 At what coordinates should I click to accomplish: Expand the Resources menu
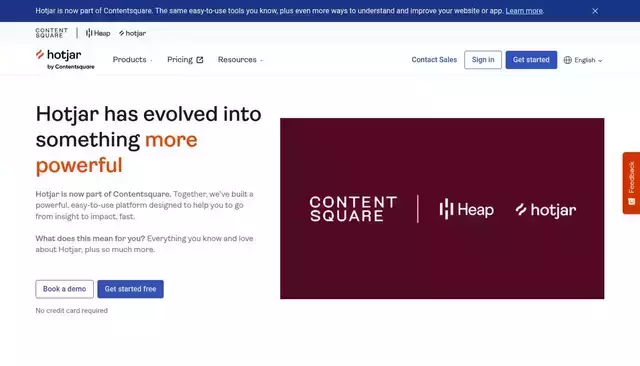coord(240,60)
